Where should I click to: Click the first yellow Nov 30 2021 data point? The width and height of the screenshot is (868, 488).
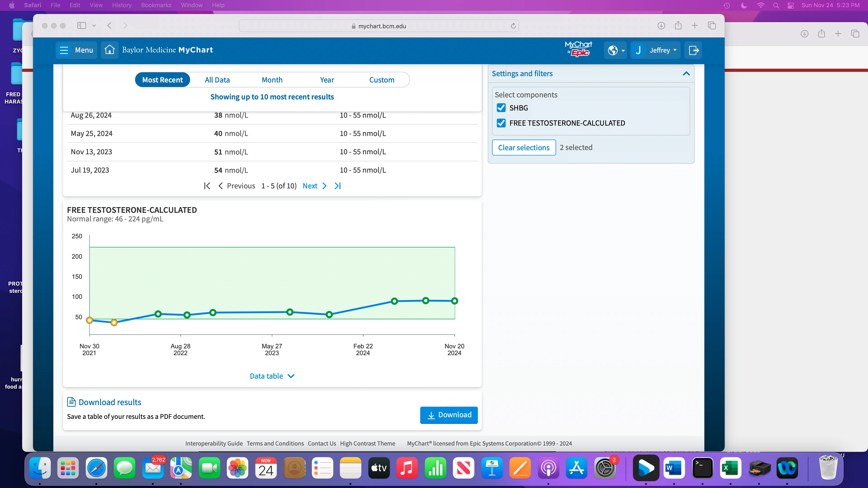tap(89, 320)
